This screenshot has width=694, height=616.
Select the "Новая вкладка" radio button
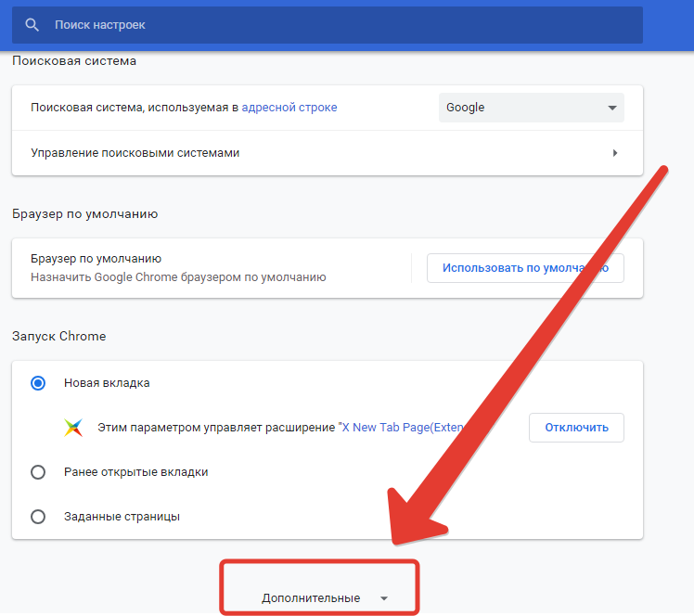pyautogui.click(x=38, y=382)
